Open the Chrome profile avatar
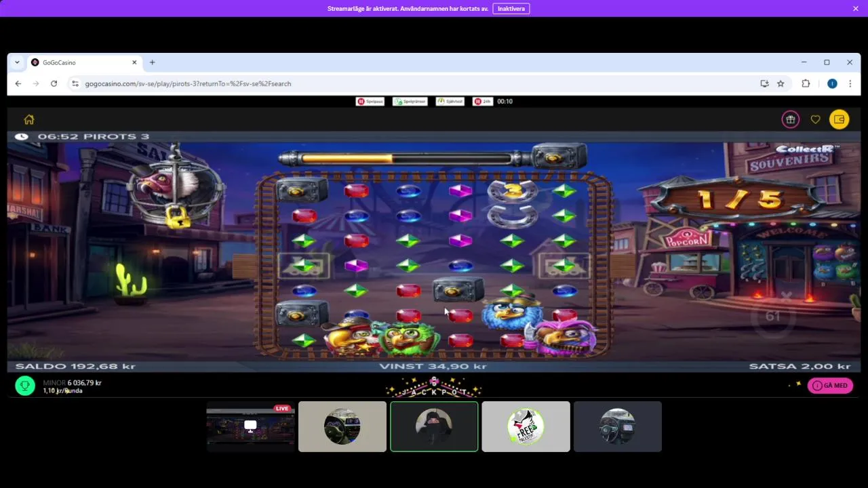This screenshot has width=868, height=488. click(x=832, y=83)
